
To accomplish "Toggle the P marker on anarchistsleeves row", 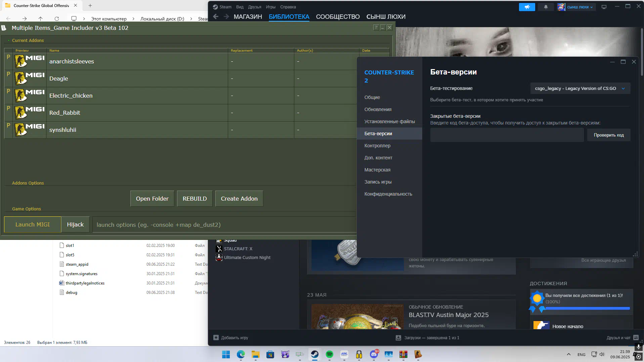I will click(8, 57).
